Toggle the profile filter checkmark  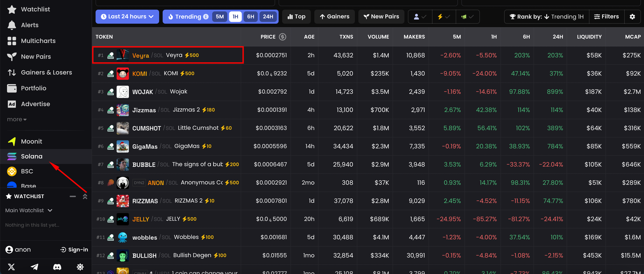click(x=420, y=17)
